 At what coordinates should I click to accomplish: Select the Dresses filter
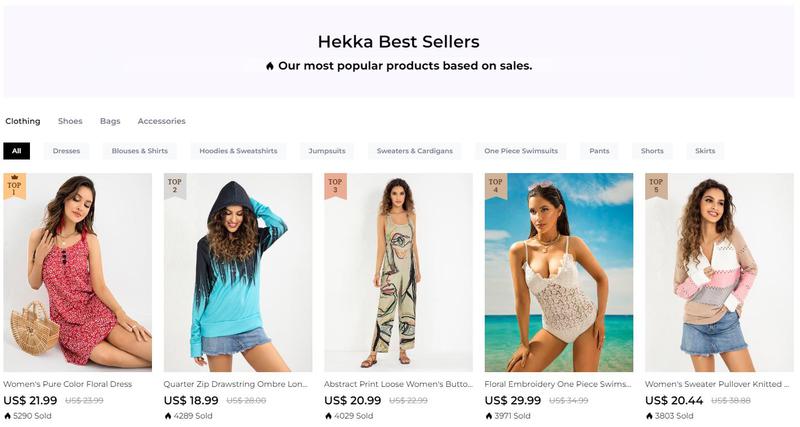[66, 151]
